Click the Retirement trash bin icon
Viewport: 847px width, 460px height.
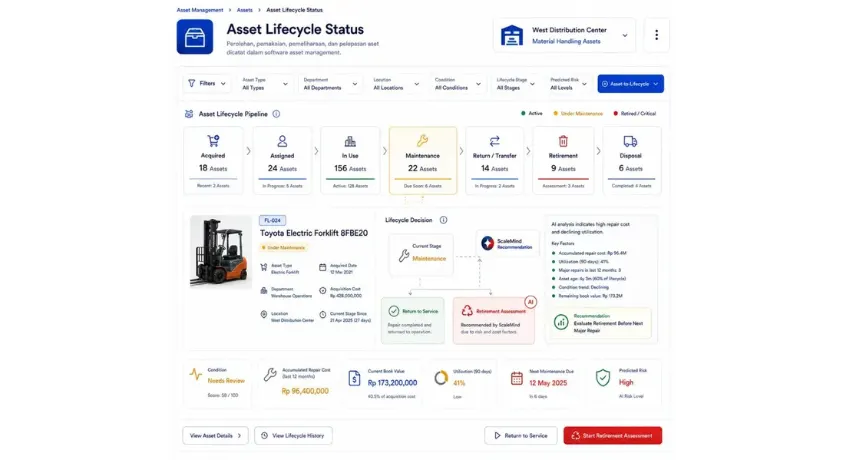click(x=563, y=141)
